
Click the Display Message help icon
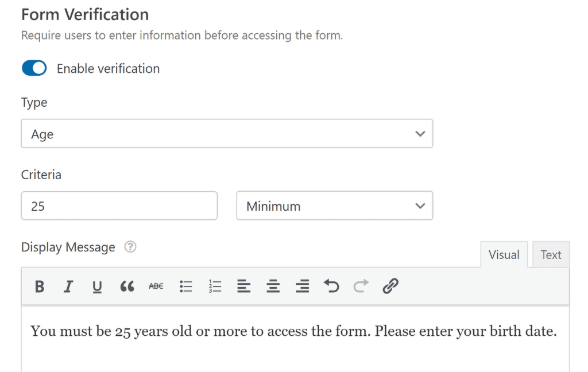coord(130,247)
